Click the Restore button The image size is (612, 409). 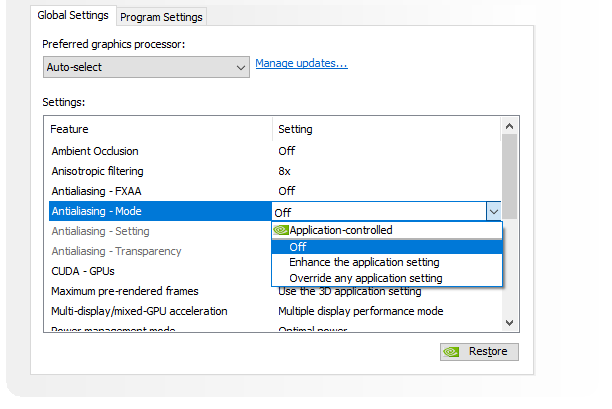pos(479,352)
